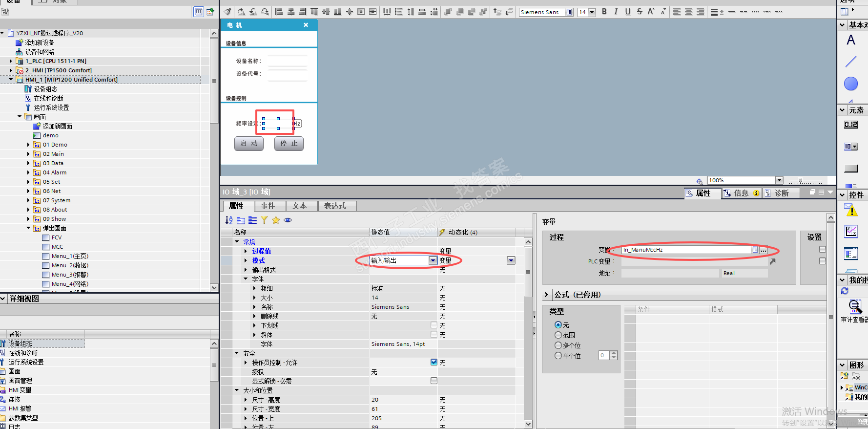The image size is (868, 429).
Task: Open the 信息 inspector tab
Action: click(x=741, y=193)
